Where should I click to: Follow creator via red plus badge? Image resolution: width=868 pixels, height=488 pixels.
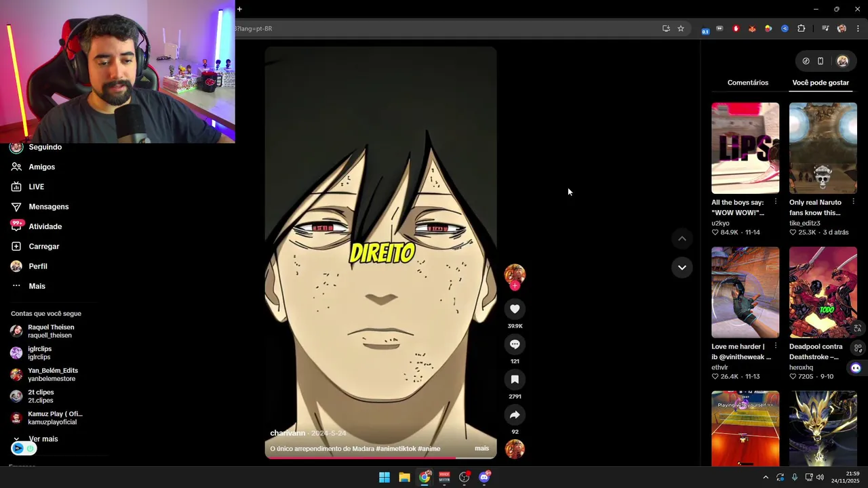tap(515, 286)
